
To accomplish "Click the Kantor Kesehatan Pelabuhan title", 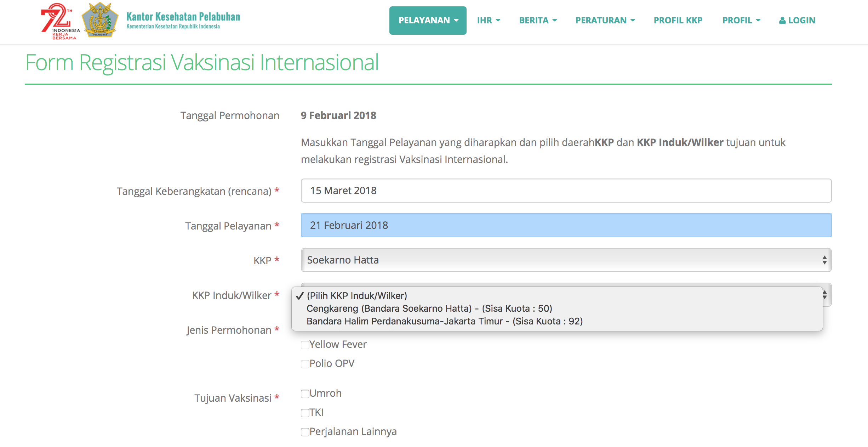I will [183, 17].
